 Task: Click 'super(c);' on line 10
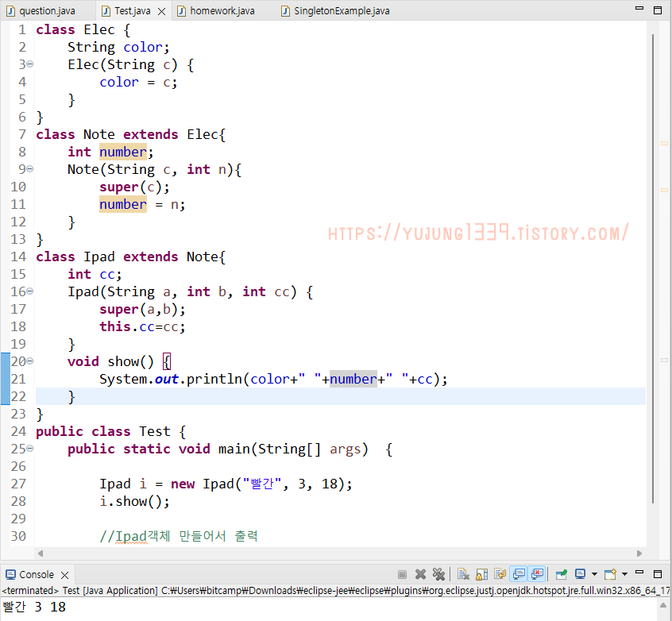click(134, 187)
